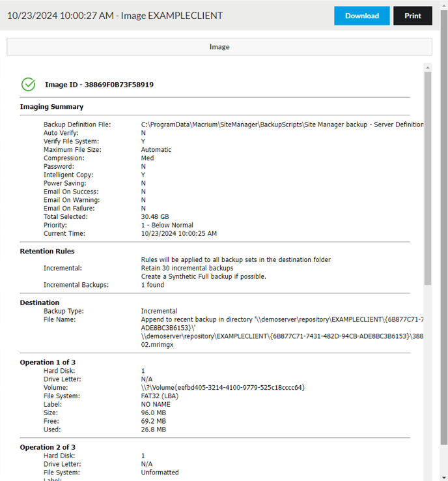This screenshot has height=481, width=448.
Task: Click the Email On Failure label
Action: [x=69, y=209]
